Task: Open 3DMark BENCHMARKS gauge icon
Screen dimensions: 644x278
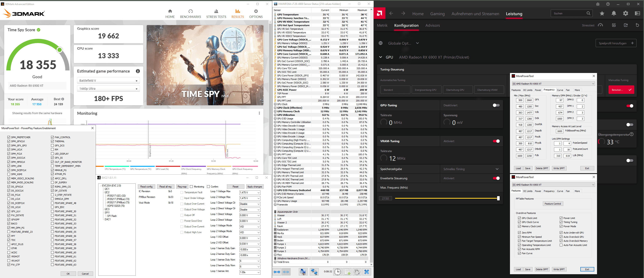Action: click(x=191, y=11)
